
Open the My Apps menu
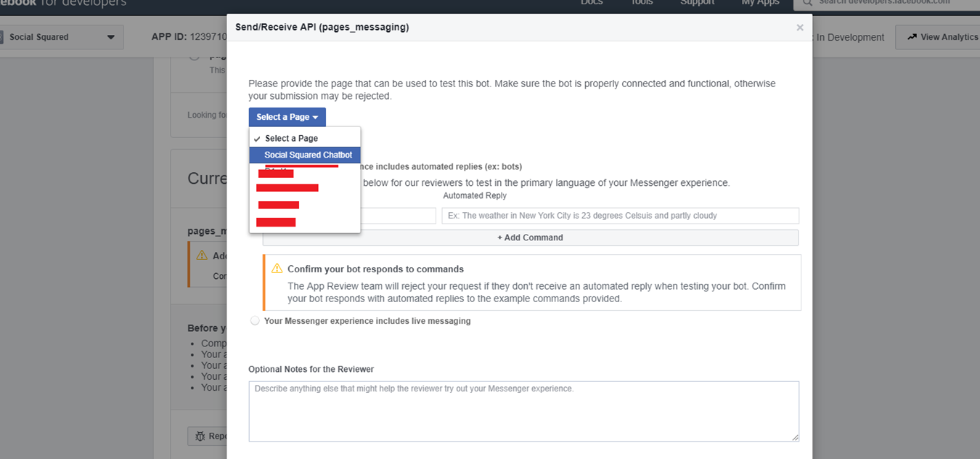(760, 3)
